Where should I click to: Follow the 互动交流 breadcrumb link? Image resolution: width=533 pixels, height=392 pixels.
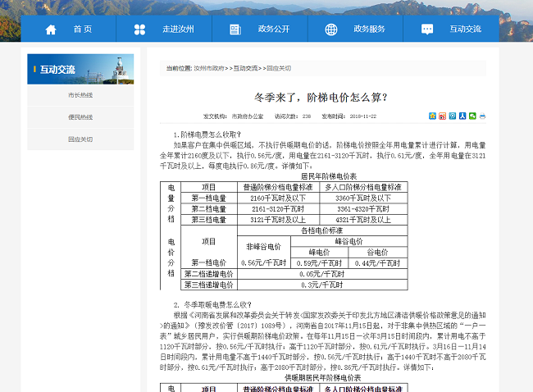click(x=245, y=68)
